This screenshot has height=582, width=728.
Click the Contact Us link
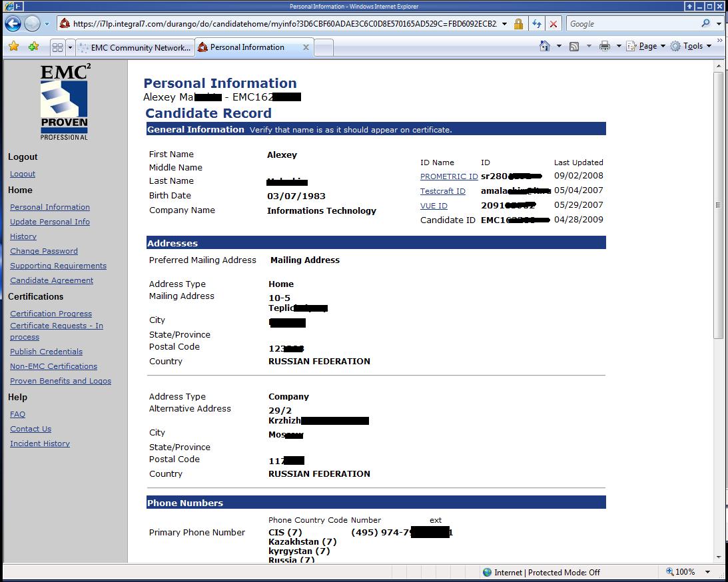[x=31, y=429]
